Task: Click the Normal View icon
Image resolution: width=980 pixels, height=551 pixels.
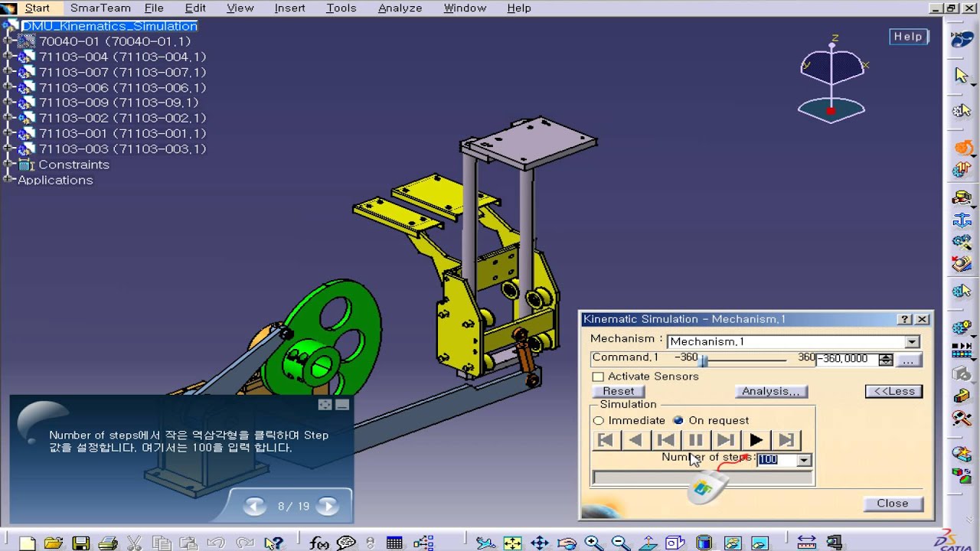Action: pos(648,543)
